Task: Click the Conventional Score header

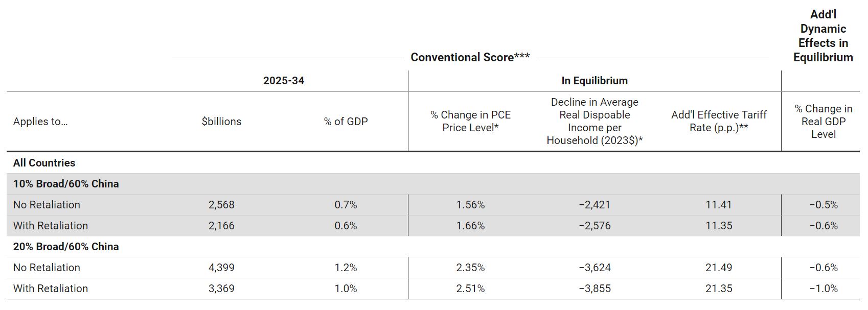Action: (x=470, y=57)
